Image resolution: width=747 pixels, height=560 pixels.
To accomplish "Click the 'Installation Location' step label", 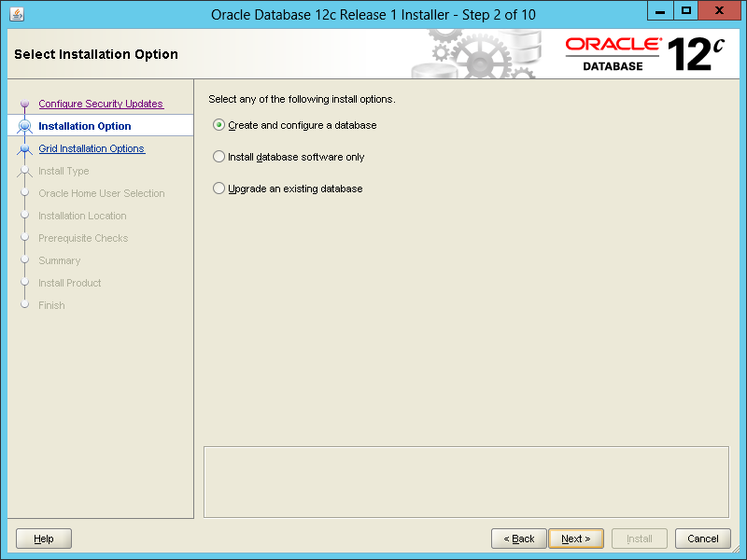I will coord(82,216).
